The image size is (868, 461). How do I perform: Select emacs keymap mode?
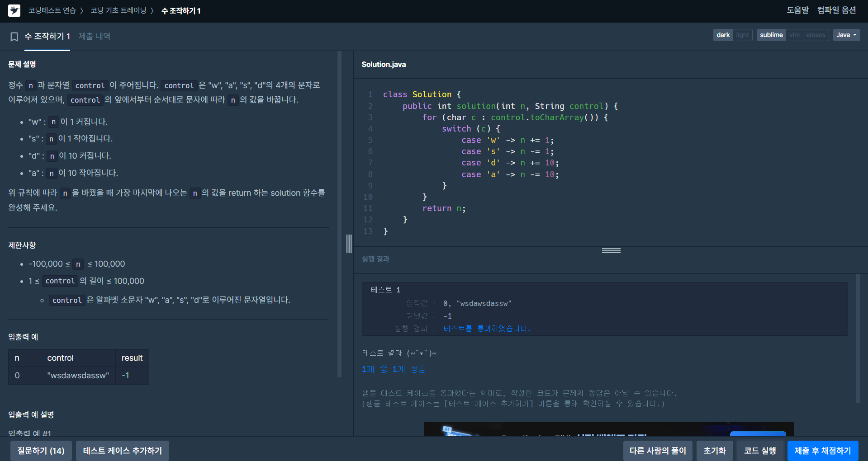[x=816, y=35]
